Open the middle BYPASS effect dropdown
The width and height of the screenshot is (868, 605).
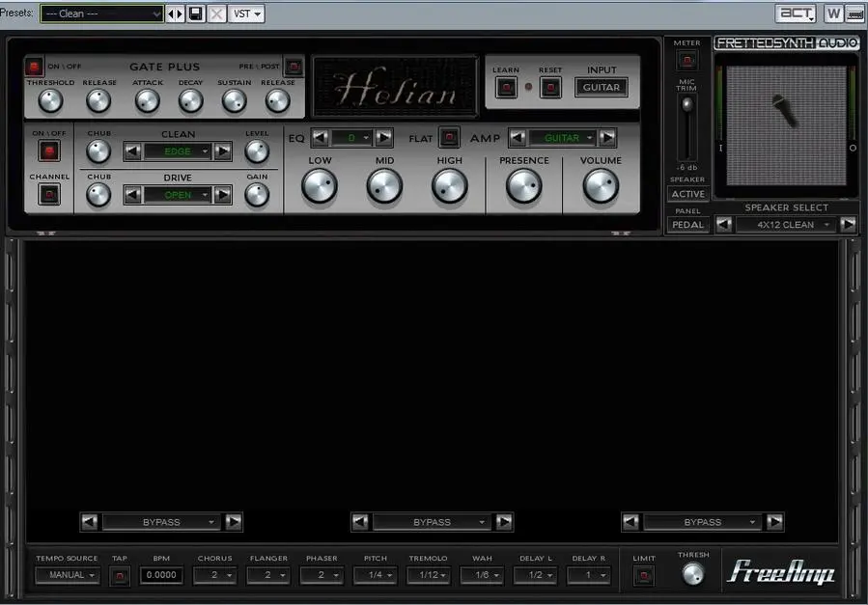pyautogui.click(x=432, y=521)
